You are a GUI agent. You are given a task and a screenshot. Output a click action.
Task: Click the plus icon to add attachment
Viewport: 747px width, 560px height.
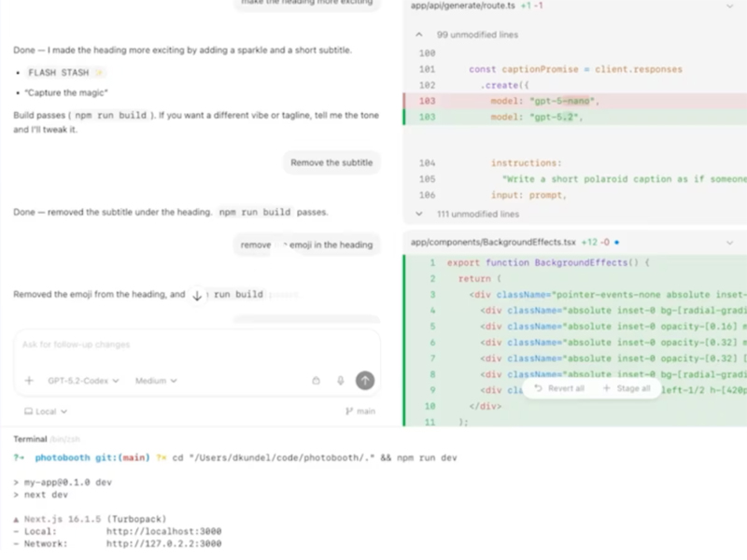tap(29, 381)
